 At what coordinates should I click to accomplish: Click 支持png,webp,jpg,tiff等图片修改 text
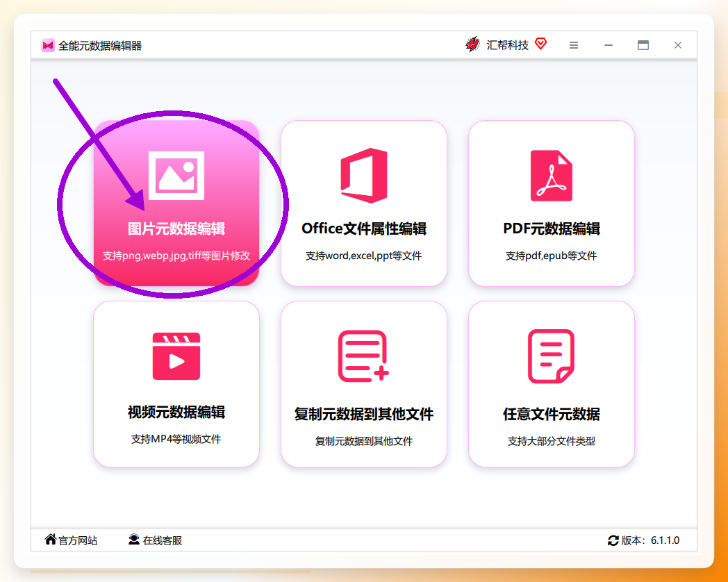click(x=176, y=256)
